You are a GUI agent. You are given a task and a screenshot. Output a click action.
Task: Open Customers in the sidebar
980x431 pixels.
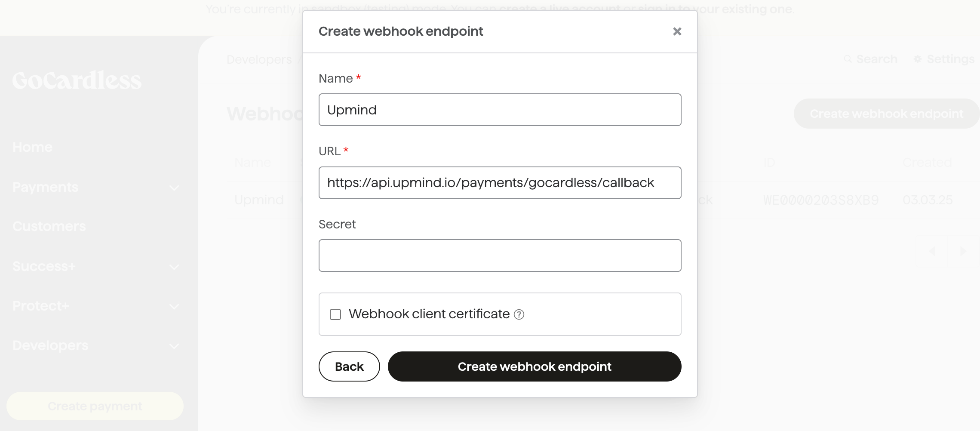click(x=49, y=227)
